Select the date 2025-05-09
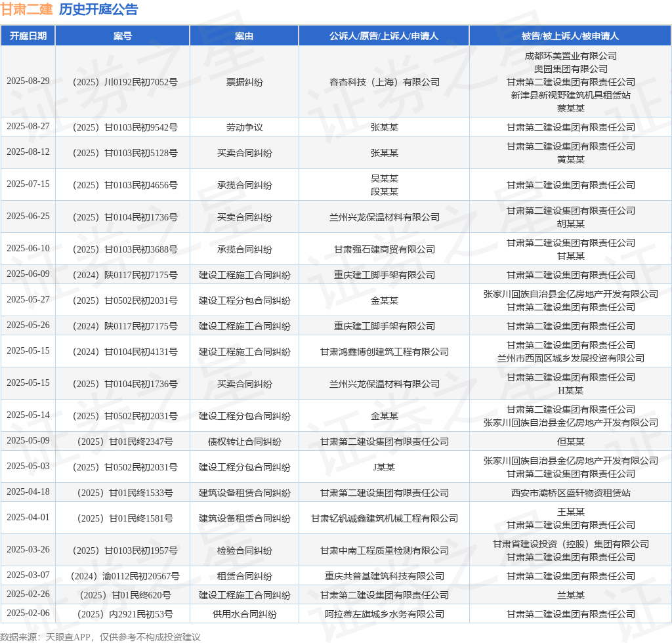 (x=28, y=441)
